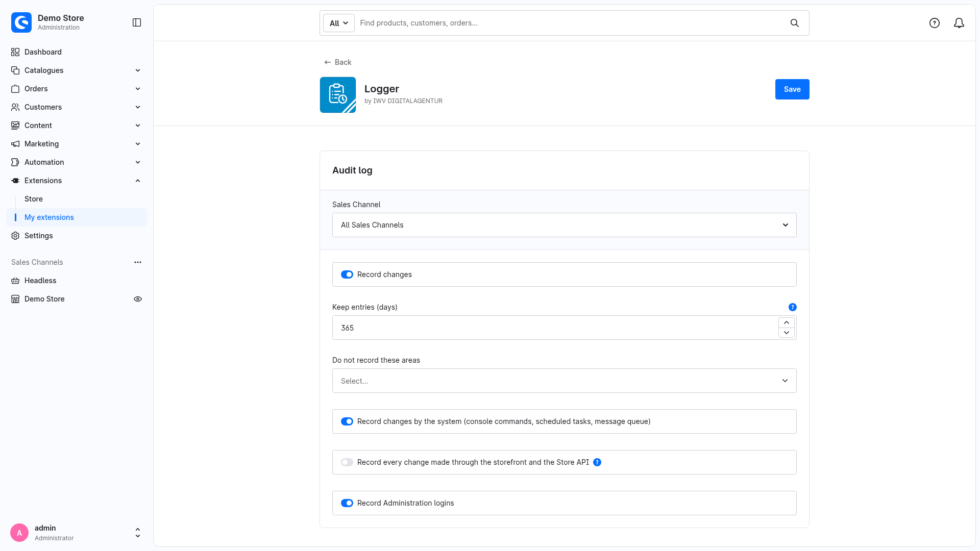The width and height of the screenshot is (980, 551).
Task: Click the search magnifier icon
Action: (x=795, y=23)
